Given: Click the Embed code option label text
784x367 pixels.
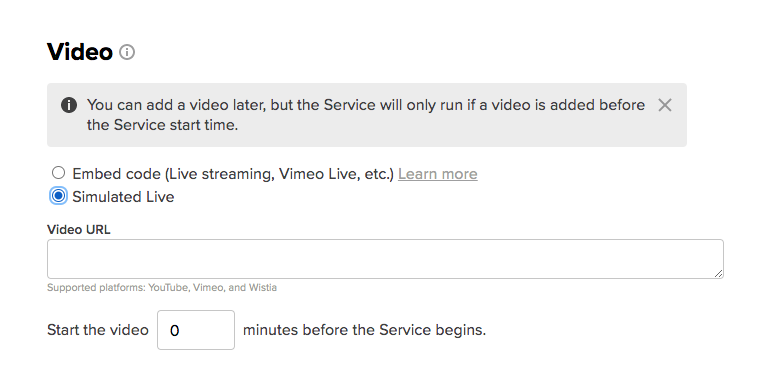Looking at the screenshot, I should 233,174.
